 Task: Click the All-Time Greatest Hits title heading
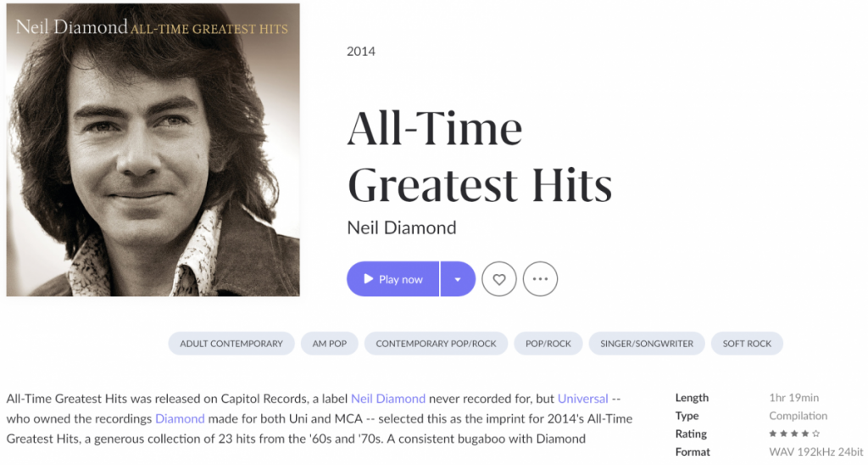coord(479,157)
